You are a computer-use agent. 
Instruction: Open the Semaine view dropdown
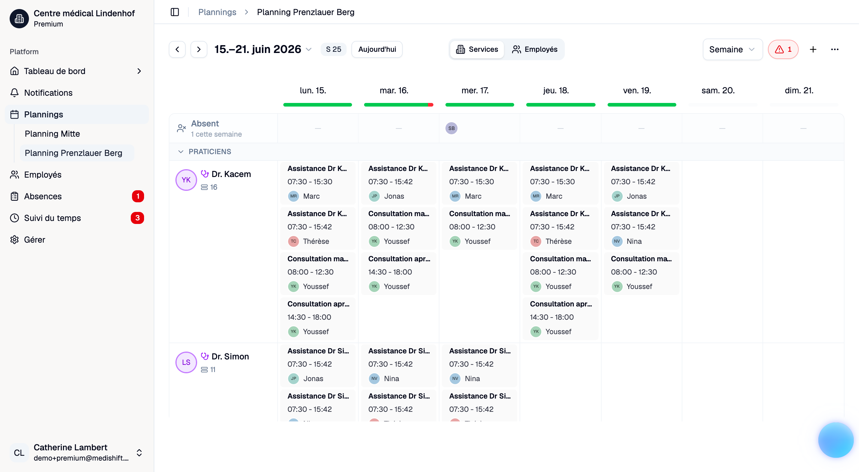pyautogui.click(x=733, y=49)
